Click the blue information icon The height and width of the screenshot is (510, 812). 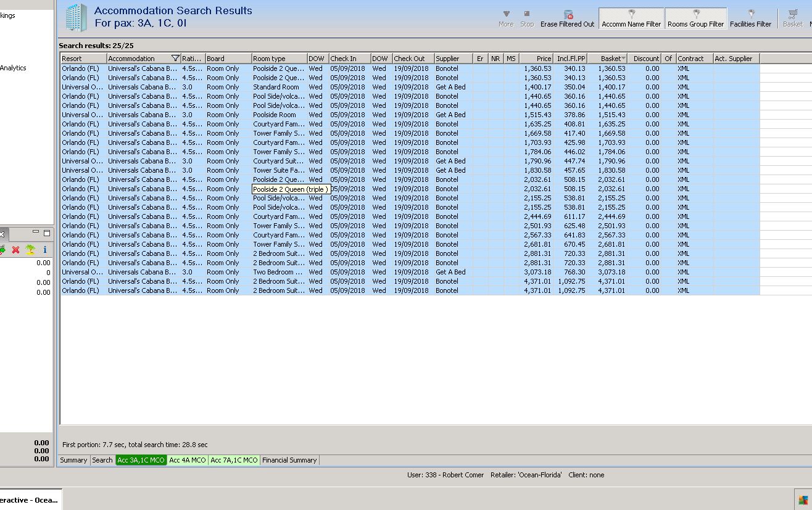(45, 250)
